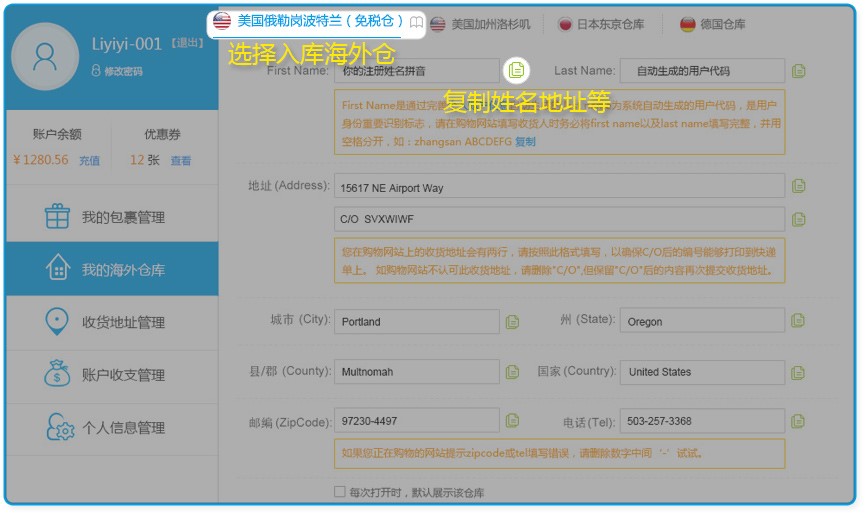Switch to 美国加州洛杉矶 warehouse tab

[x=480, y=24]
